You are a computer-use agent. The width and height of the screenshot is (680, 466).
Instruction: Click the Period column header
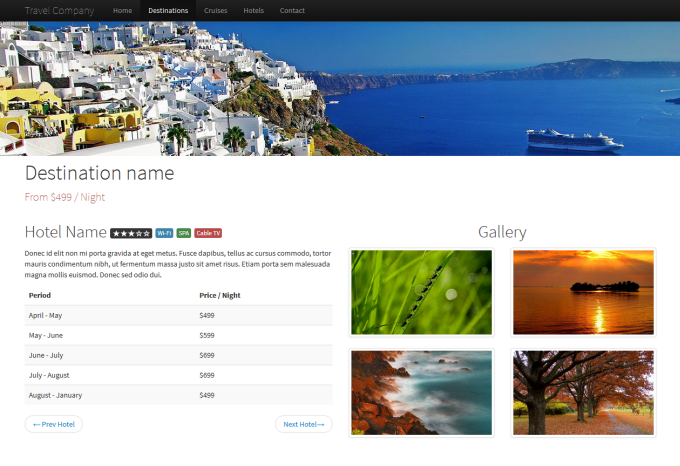click(39, 295)
